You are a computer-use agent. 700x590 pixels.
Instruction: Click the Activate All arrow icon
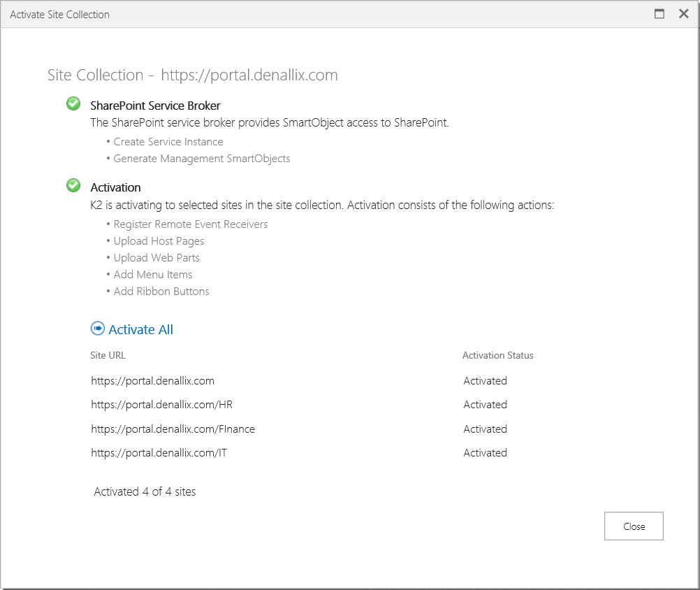(98, 329)
